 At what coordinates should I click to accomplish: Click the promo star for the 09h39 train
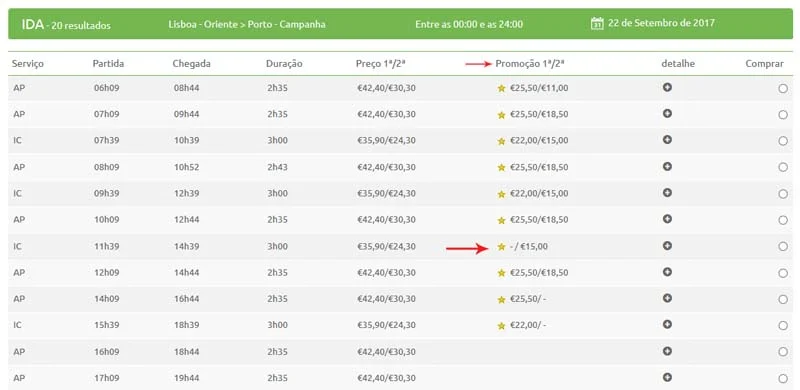tap(501, 194)
